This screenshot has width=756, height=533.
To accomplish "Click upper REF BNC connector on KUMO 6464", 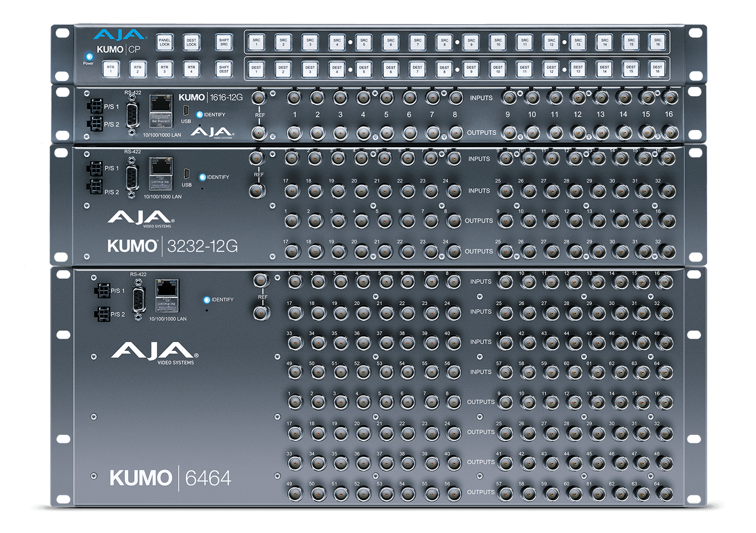I will tap(261, 280).
